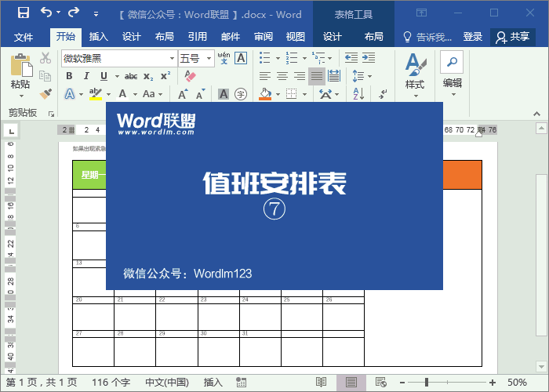Apply the font color A
This screenshot has width=549, height=392.
(x=122, y=94)
